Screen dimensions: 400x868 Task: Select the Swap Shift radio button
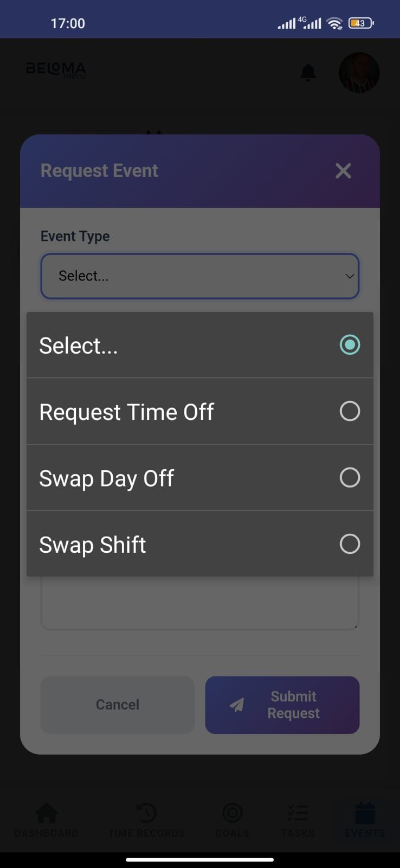point(350,544)
